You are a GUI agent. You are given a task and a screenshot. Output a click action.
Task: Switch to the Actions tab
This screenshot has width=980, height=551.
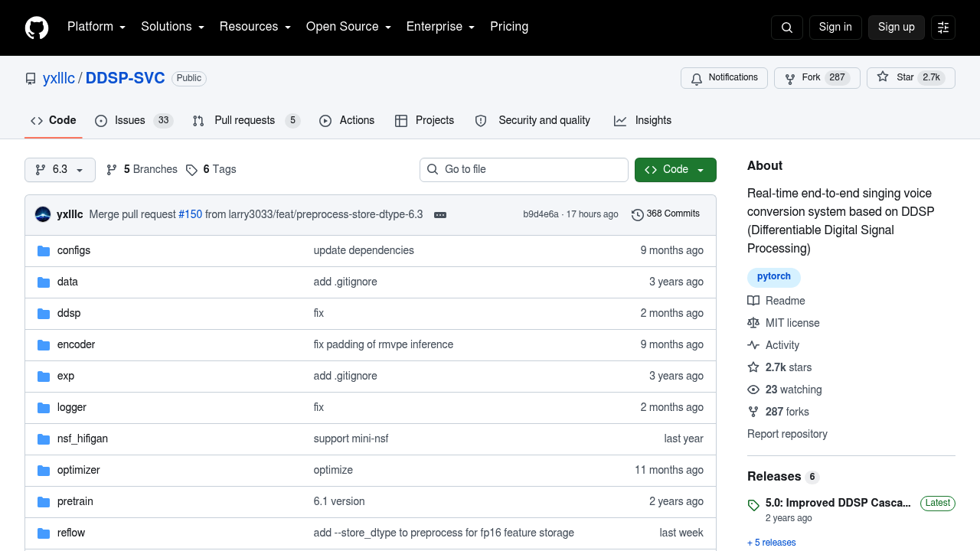tap(347, 121)
